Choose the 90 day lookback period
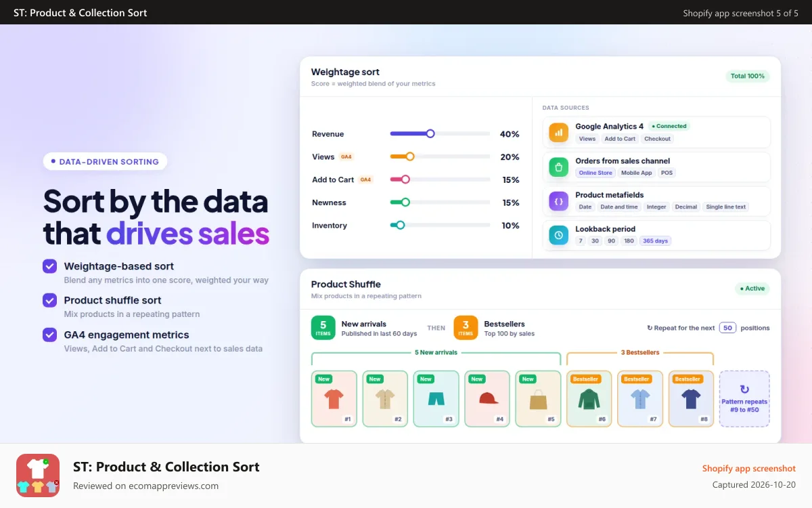Viewport: 812px width, 508px height. pos(612,241)
